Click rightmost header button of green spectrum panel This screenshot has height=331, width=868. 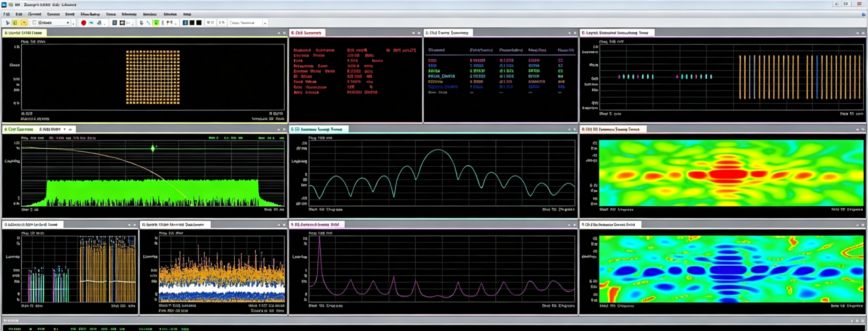pos(284,129)
